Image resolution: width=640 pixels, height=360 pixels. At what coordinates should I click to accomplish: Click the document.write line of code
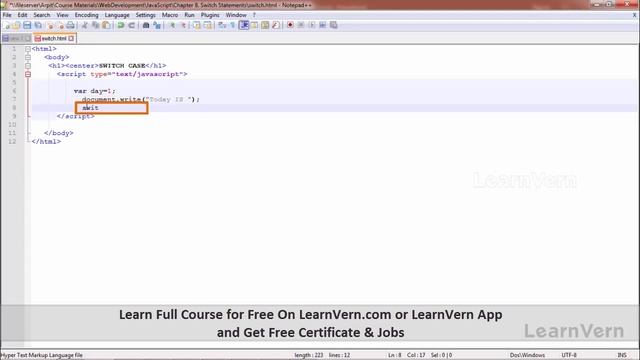click(141, 100)
